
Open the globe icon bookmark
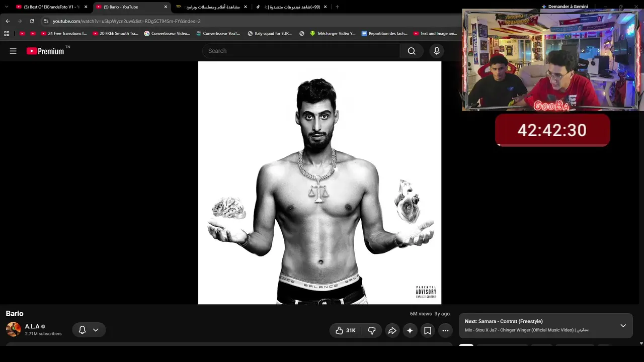pos(302,34)
